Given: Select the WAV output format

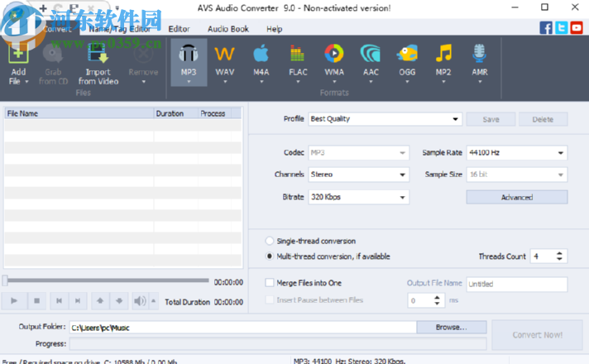Looking at the screenshot, I should coord(225,54).
